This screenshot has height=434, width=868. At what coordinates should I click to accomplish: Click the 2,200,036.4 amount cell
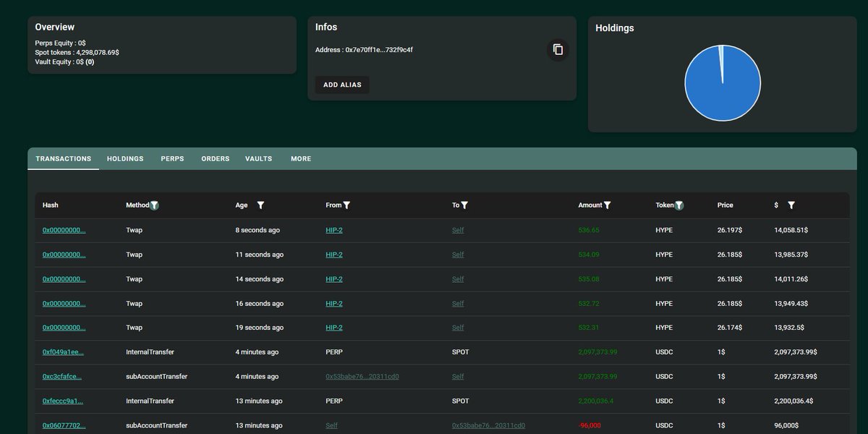point(596,401)
